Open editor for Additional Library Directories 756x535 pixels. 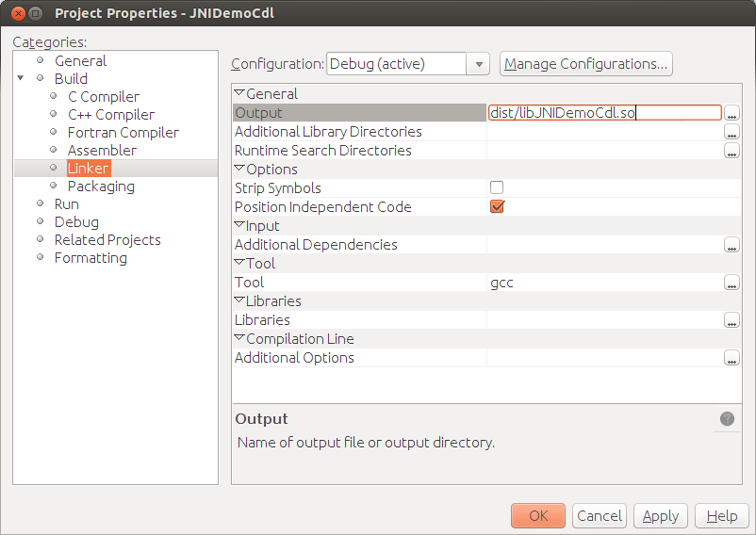[731, 132]
